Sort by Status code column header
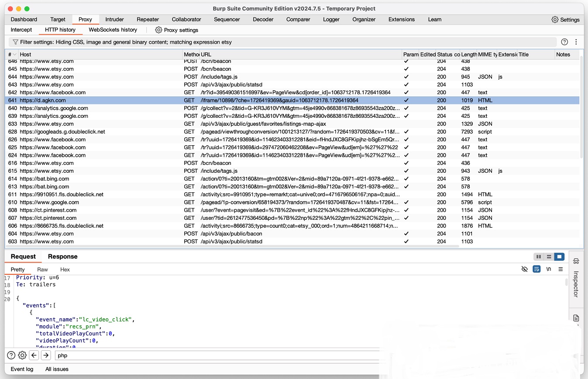This screenshot has width=588, height=379. click(448, 55)
